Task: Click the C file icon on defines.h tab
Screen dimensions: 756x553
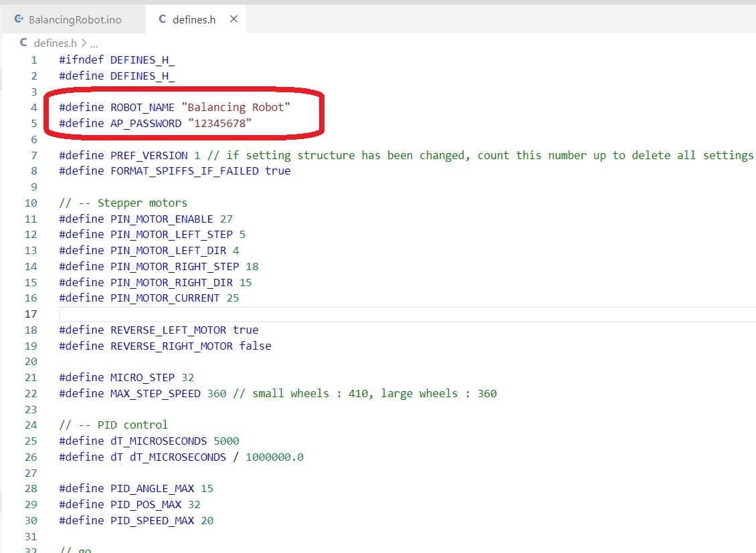Action: [162, 19]
